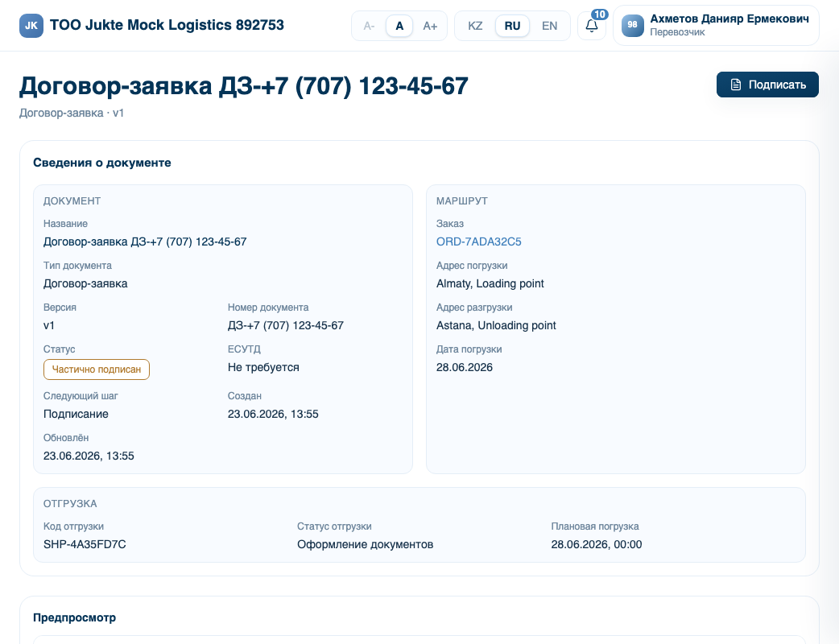Viewport: 839px width, 644px height.
Task: Click the page title Договор-заявка ДЗ-+7 (707) 123-45-67
Action: (244, 86)
